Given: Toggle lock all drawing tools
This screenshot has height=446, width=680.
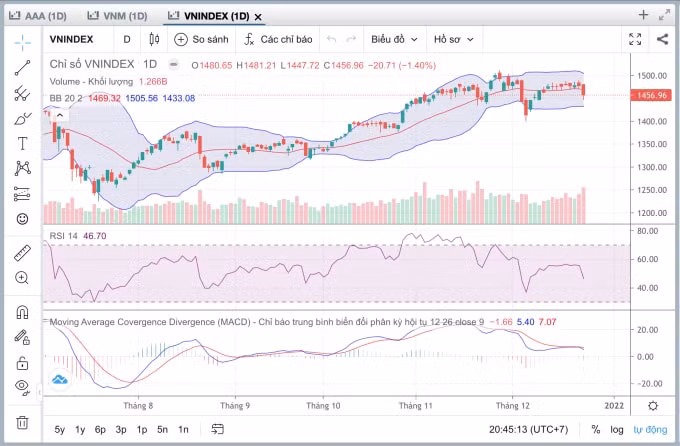Looking at the screenshot, I should click(x=22, y=363).
